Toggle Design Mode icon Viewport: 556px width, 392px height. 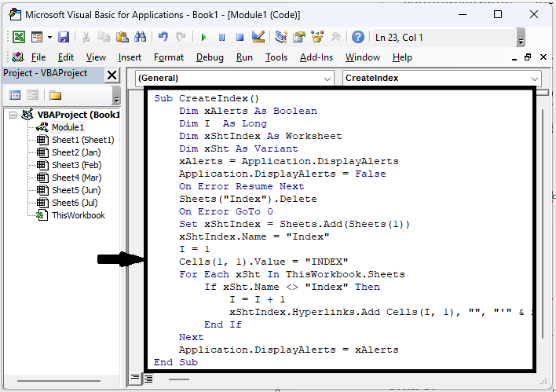point(258,37)
